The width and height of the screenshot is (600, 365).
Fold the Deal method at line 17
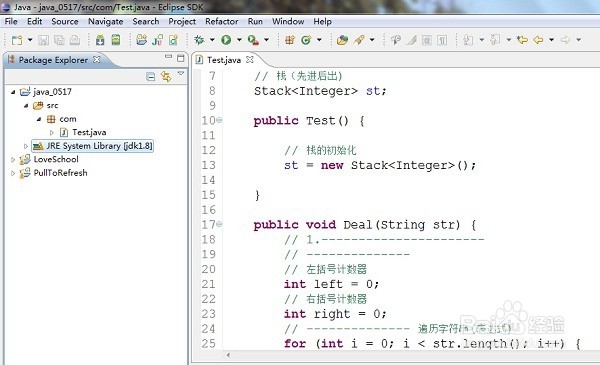219,224
